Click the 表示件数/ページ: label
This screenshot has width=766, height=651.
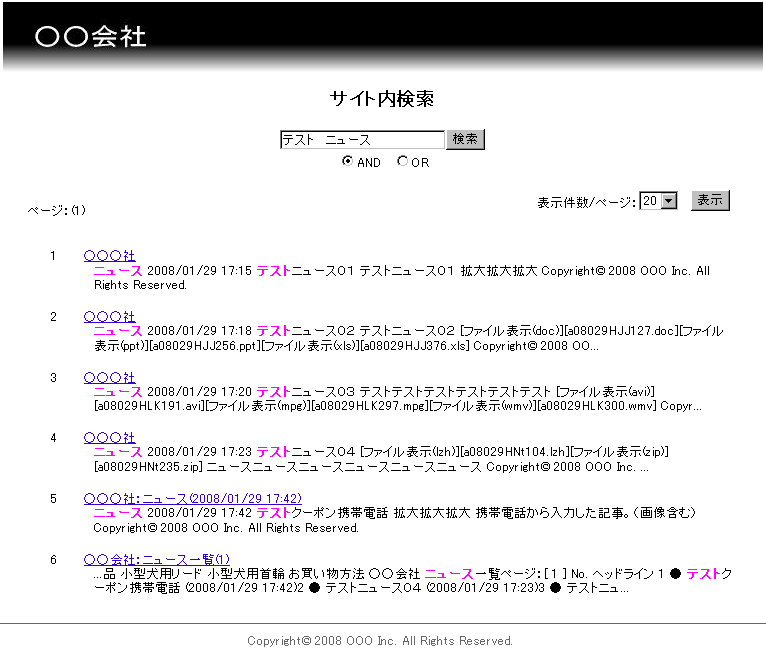587,202
